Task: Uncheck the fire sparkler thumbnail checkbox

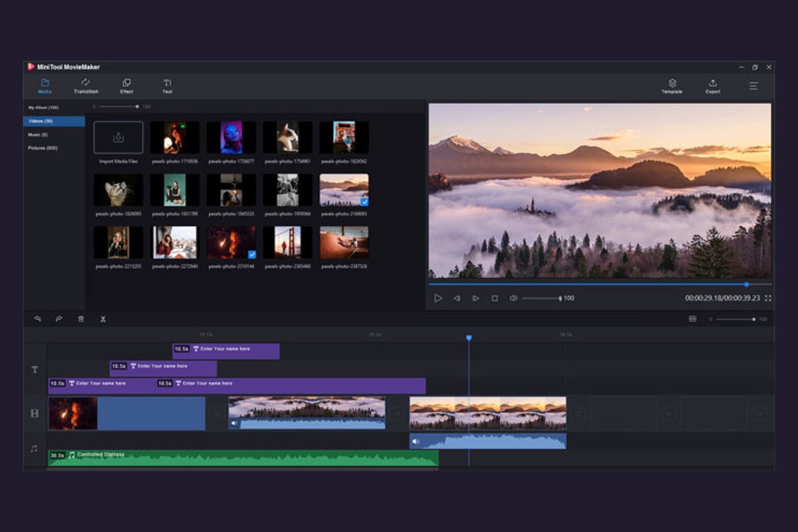Action: 252,254
